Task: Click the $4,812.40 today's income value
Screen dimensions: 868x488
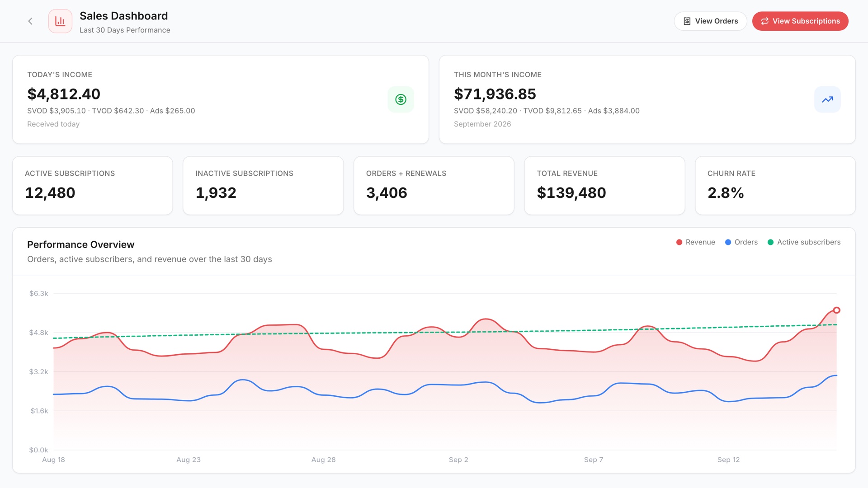Action: pyautogui.click(x=64, y=94)
